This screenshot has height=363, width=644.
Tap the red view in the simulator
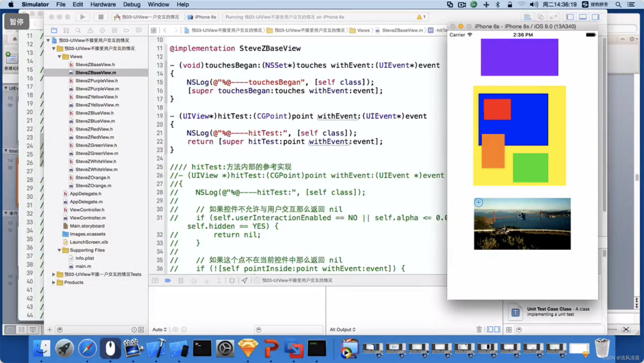497,110
